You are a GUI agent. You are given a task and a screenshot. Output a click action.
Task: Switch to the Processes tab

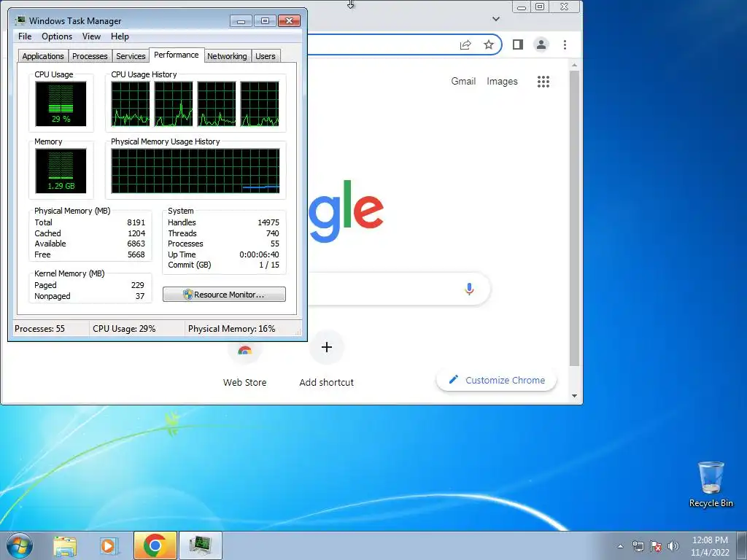point(90,56)
